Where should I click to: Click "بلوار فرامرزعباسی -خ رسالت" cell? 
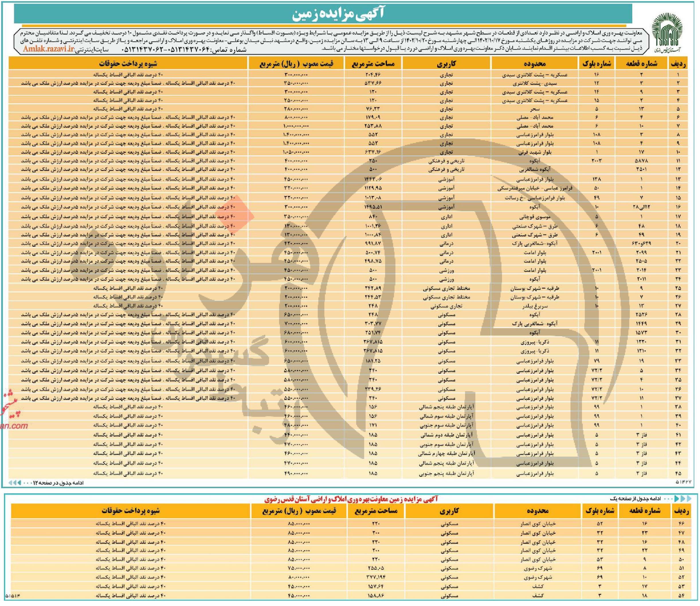(535, 198)
